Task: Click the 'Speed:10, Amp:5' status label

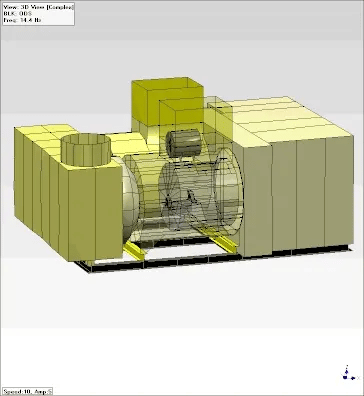Action: [x=27, y=391]
